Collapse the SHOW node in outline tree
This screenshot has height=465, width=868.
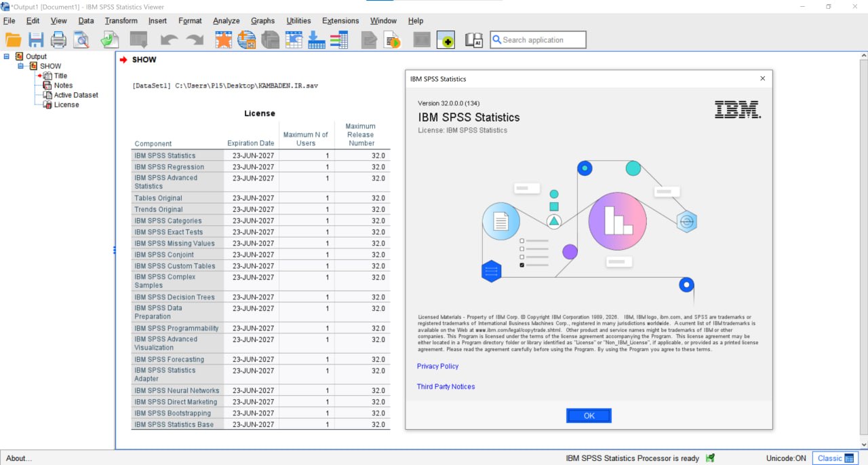[x=21, y=66]
